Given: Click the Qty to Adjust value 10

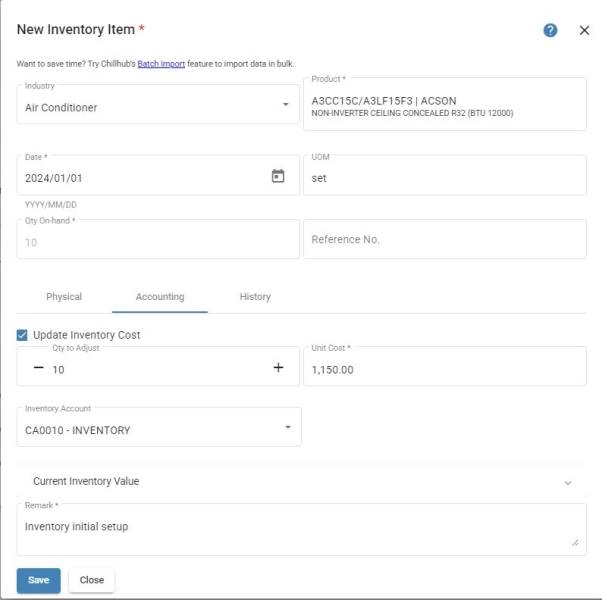Looking at the screenshot, I should (58, 370).
